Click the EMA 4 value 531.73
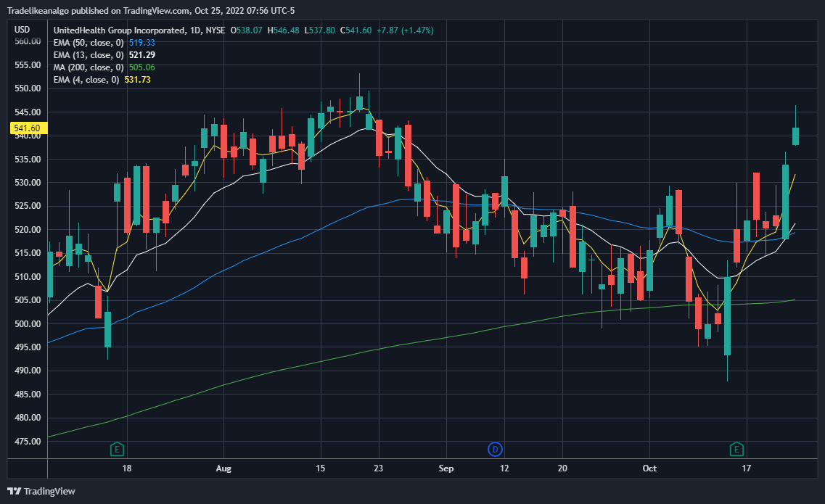 point(137,80)
